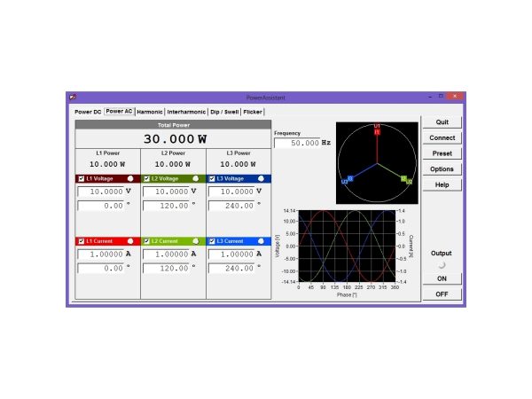532x399 pixels.
Task: Select the Power DC tab
Action: [88, 113]
